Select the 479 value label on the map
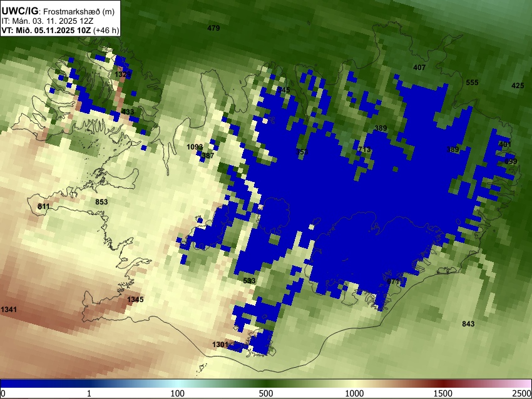 coord(213,28)
